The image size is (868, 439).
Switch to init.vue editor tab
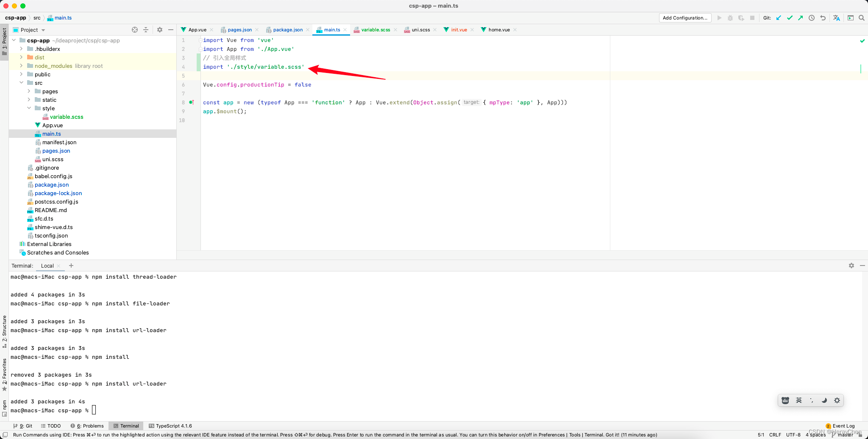(x=459, y=30)
